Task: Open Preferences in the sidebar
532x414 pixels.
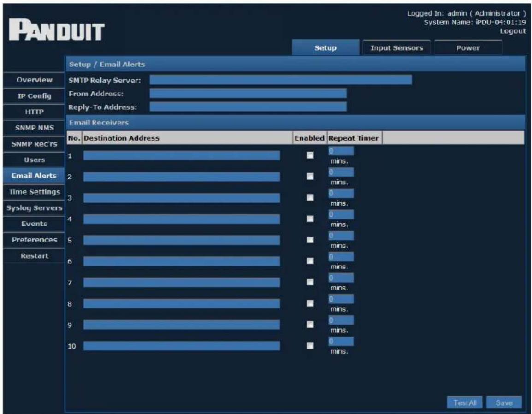Action: pyautogui.click(x=34, y=240)
